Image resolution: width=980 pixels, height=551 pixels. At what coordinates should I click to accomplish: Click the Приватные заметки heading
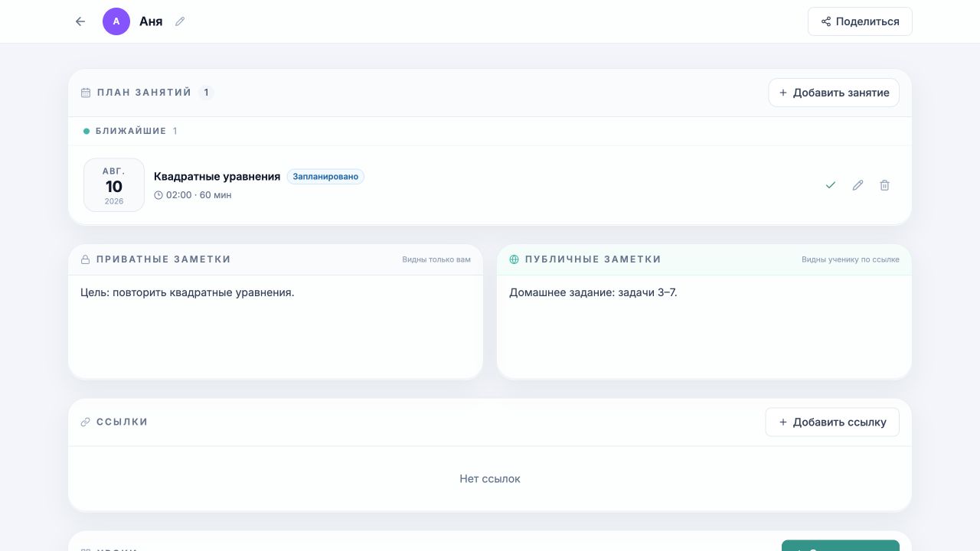[164, 259]
